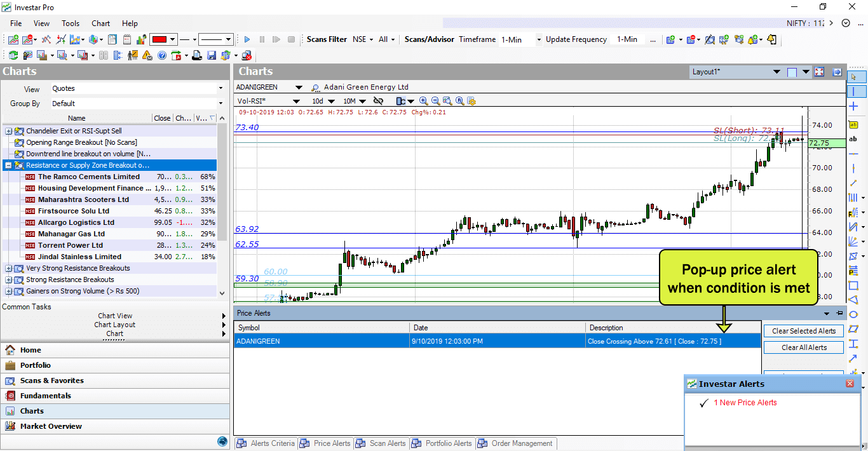Viewport: 868px width, 451px height.
Task: Open the Tools menu
Action: click(x=71, y=24)
